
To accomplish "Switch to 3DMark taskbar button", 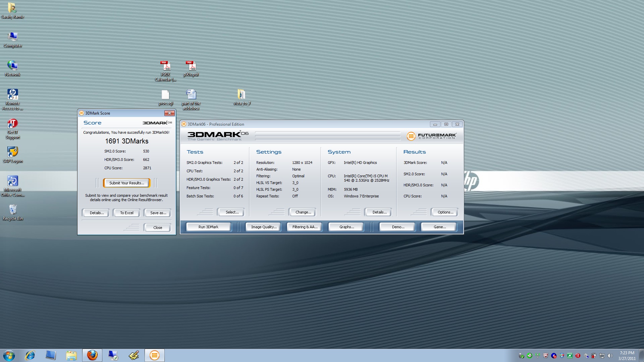I will coord(155,355).
